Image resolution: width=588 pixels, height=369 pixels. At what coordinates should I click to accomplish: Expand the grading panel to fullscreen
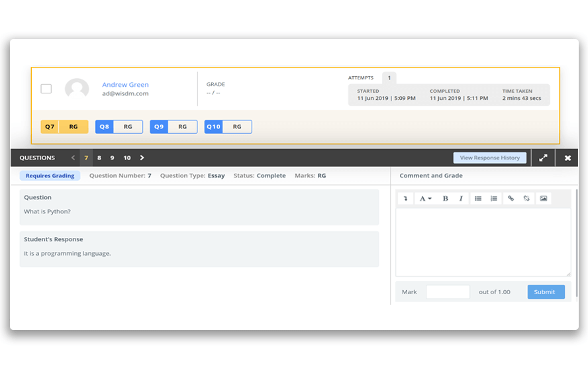point(543,158)
